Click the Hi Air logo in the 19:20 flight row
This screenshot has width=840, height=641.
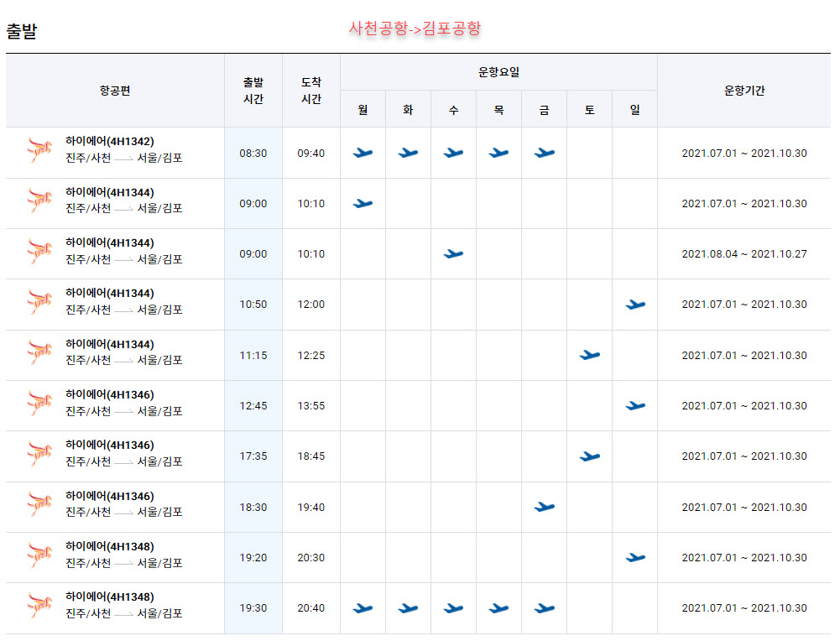tap(39, 555)
